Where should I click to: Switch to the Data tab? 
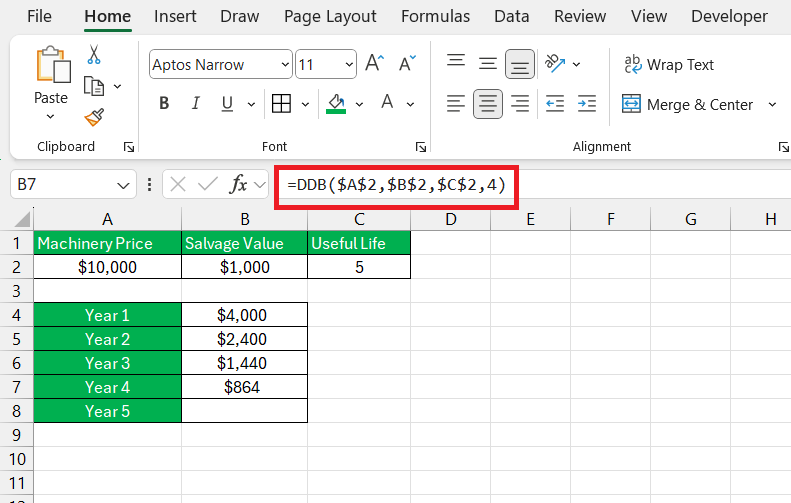coord(512,16)
